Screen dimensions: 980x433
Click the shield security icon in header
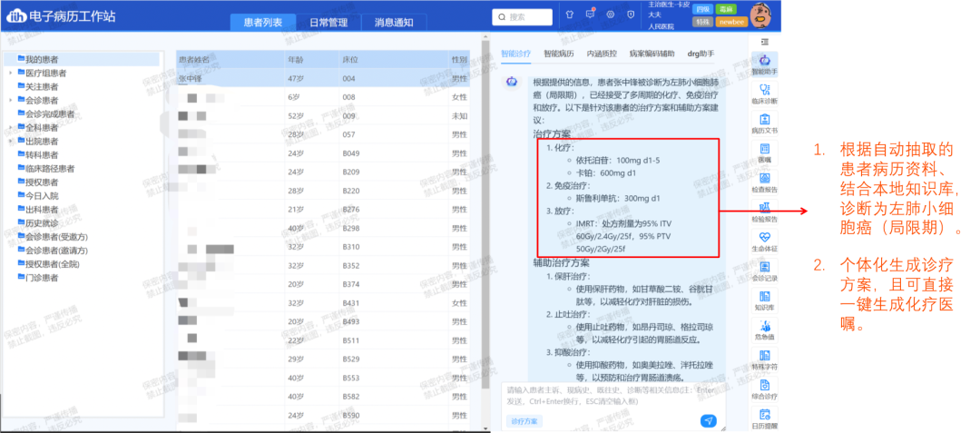[631, 15]
